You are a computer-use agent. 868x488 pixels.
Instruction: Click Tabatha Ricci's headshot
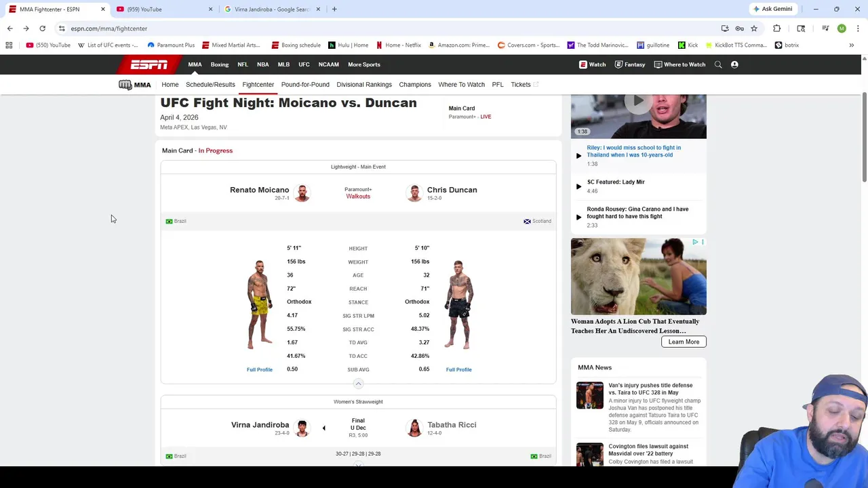414,428
